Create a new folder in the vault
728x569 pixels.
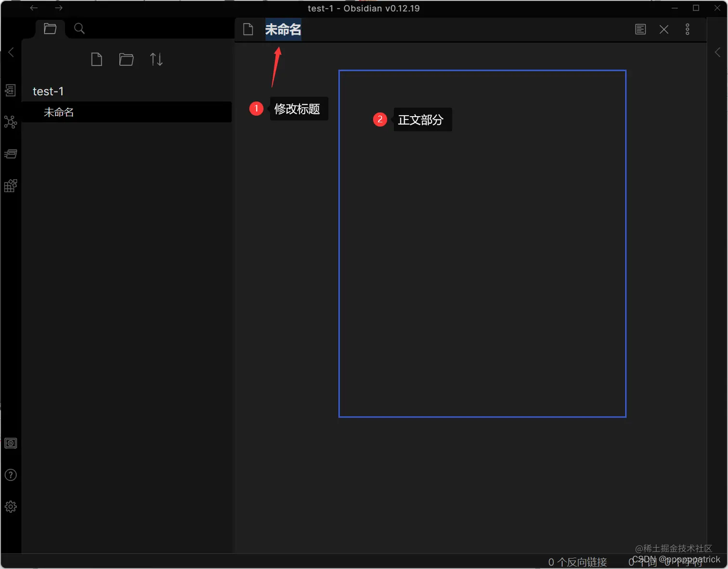click(x=126, y=59)
